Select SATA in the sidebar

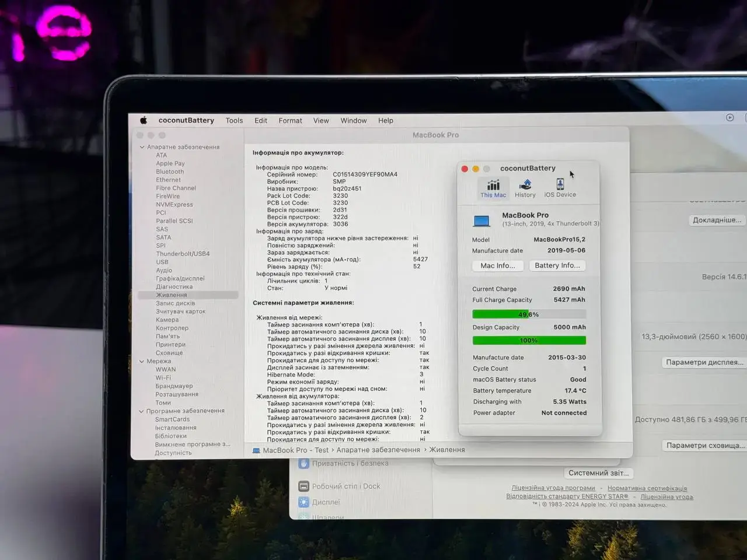pos(163,237)
